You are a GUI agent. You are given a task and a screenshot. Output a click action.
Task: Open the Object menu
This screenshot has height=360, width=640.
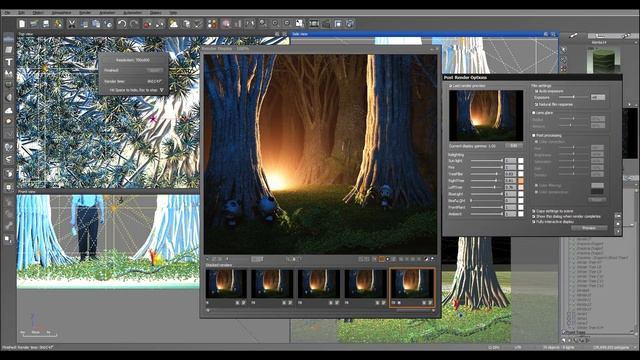click(38, 13)
